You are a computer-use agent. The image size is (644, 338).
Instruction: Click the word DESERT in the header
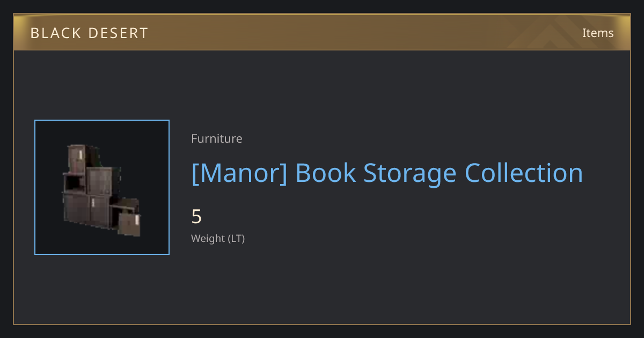click(119, 33)
